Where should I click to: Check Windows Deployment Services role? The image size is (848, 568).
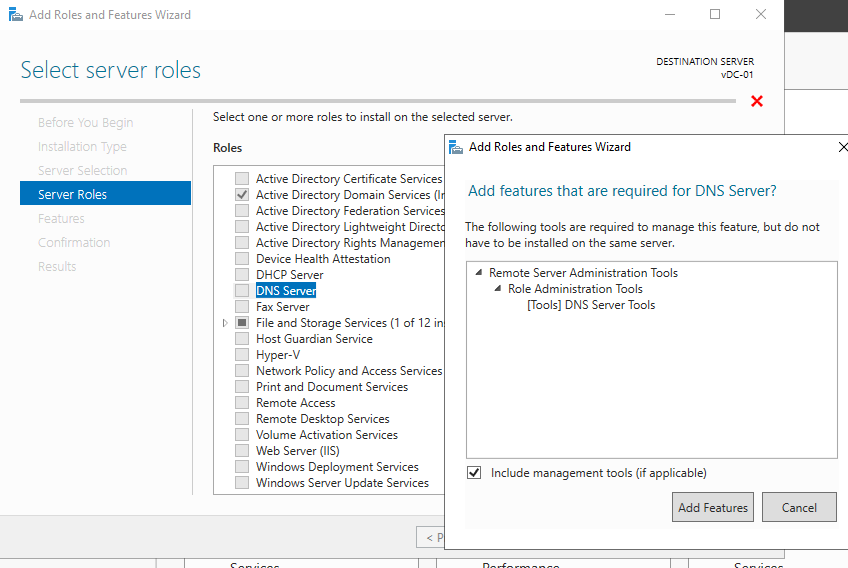242,467
